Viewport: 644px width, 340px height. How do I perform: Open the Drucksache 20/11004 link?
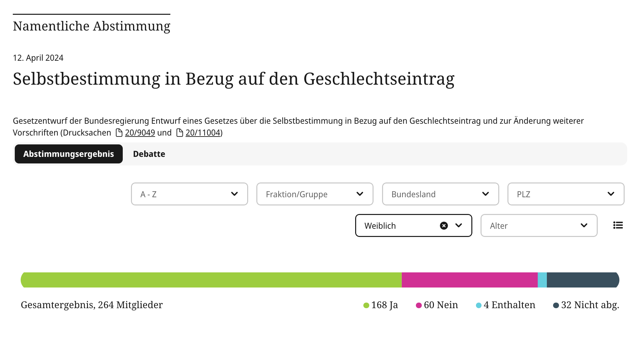pos(203,133)
